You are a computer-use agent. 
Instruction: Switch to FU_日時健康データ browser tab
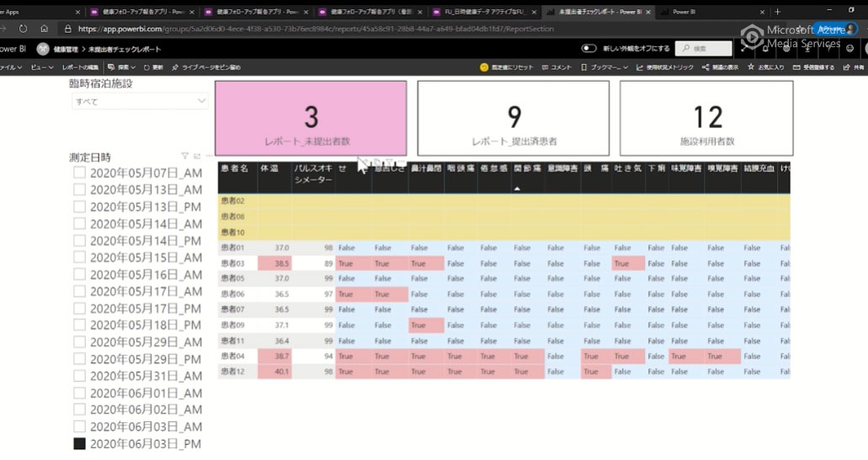pyautogui.click(x=486, y=11)
